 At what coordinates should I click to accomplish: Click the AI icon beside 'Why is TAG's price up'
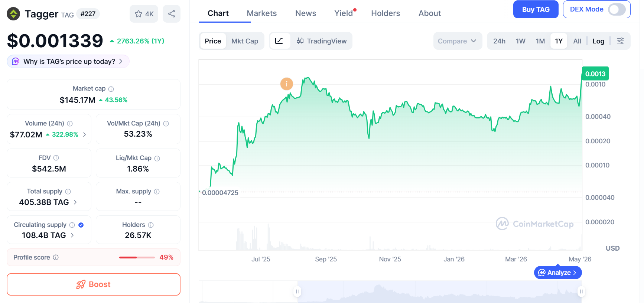click(x=16, y=61)
